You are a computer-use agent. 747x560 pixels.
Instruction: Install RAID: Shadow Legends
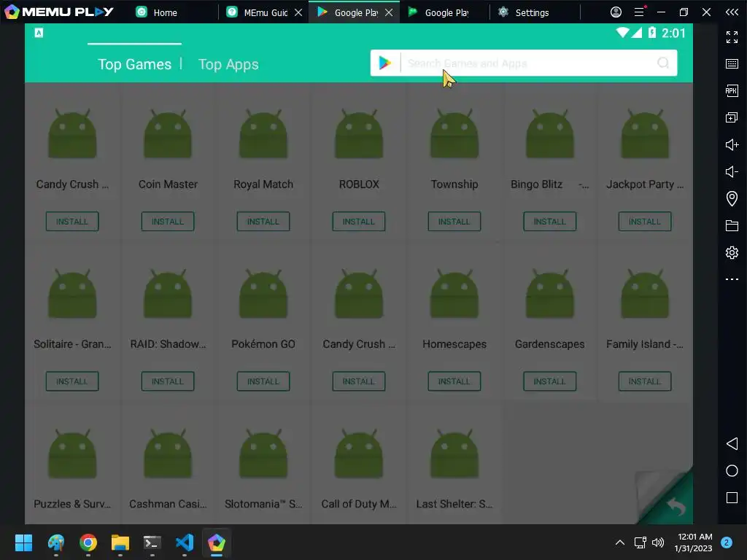(x=168, y=381)
